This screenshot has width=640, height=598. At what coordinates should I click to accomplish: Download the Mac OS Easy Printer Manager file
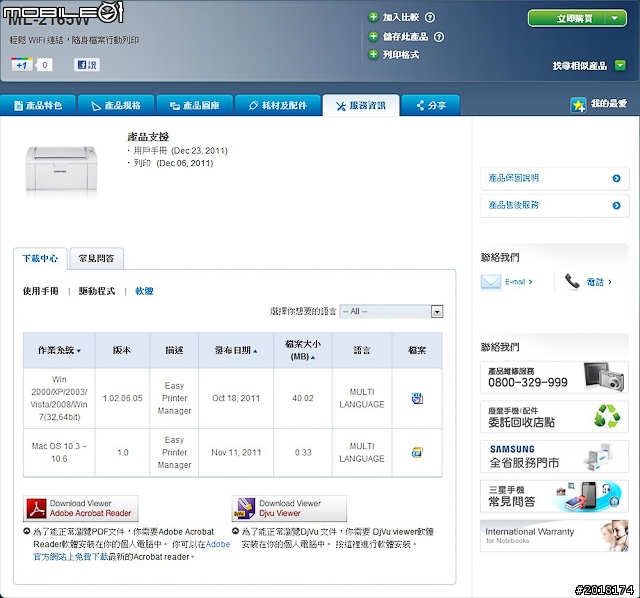point(417,452)
